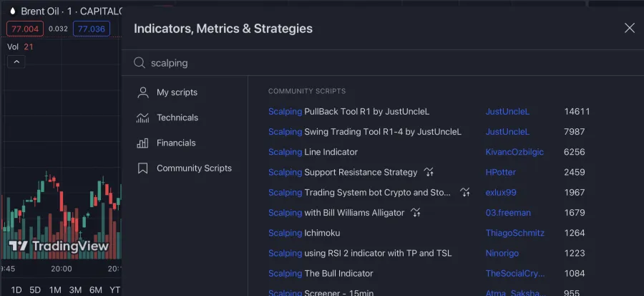
Task: Open the Community Scripts category
Action: tap(194, 168)
